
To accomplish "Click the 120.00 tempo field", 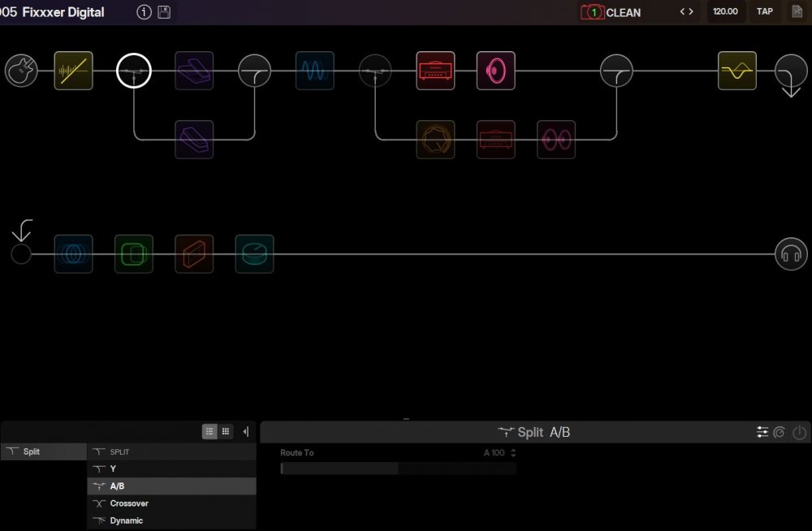I will point(725,11).
